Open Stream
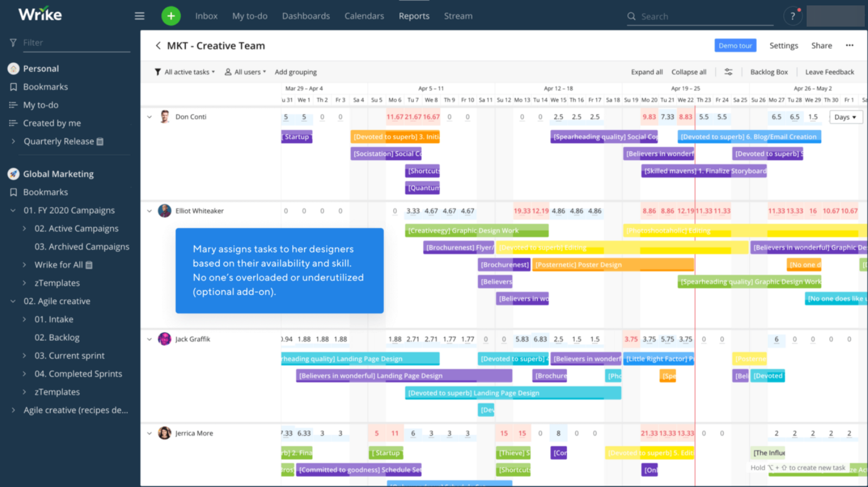This screenshot has width=868, height=487. (x=458, y=16)
